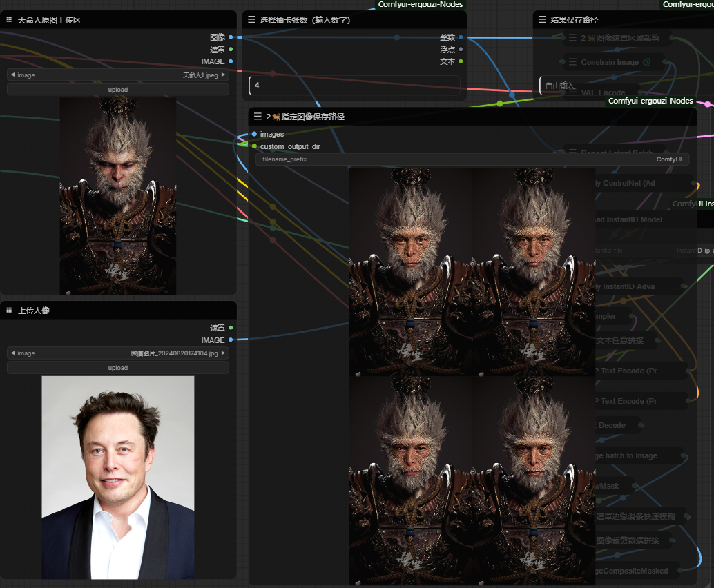Select the dimmed batch to Image node
Viewport: 714px width, 588px height.
(x=639, y=455)
